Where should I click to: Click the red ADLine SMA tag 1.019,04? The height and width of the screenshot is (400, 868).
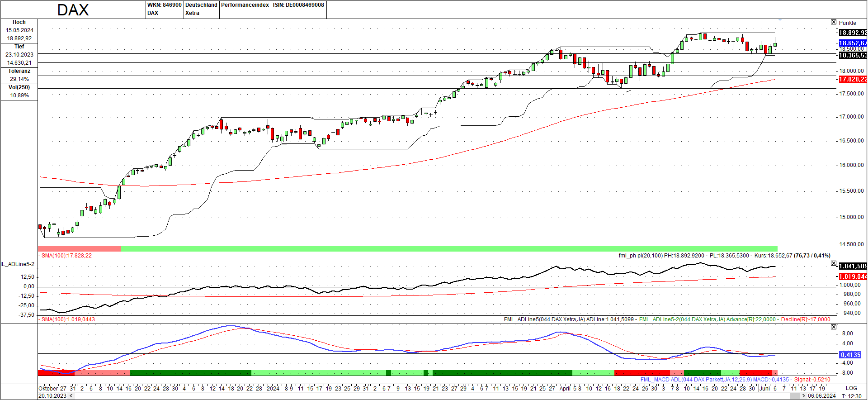[853, 276]
